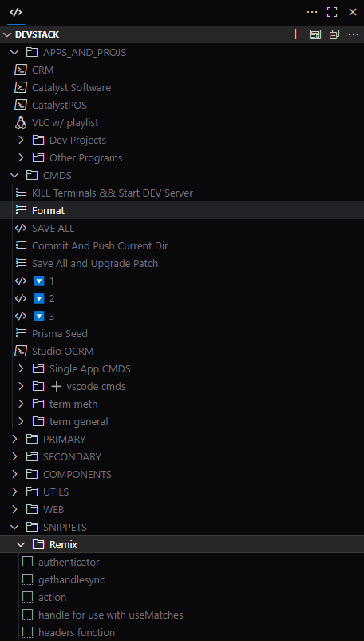Select the code tab at top left
Viewport: 364px width, 641px height.
point(15,12)
